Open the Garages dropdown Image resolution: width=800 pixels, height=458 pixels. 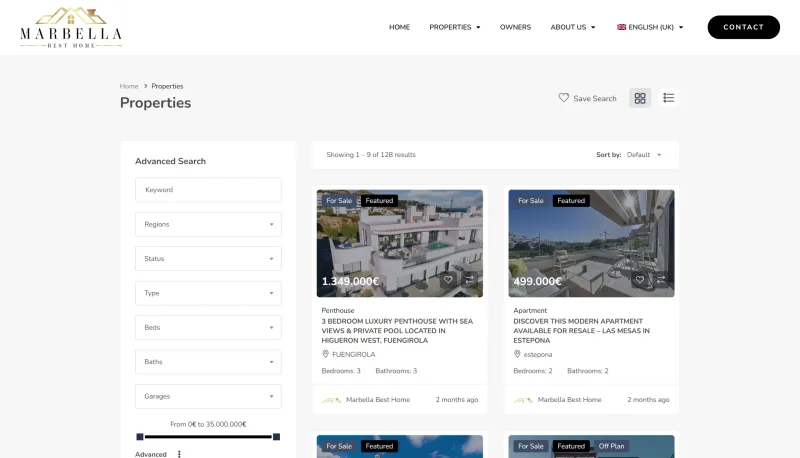pos(208,396)
